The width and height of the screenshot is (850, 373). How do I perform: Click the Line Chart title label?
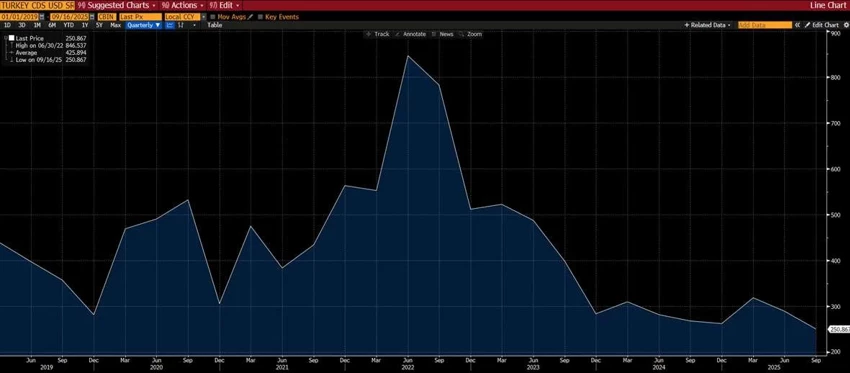point(828,5)
